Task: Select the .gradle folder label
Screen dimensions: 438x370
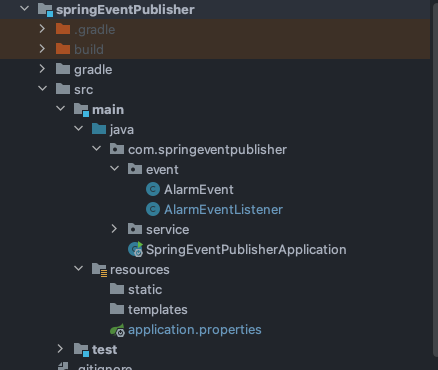Action: [95, 30]
